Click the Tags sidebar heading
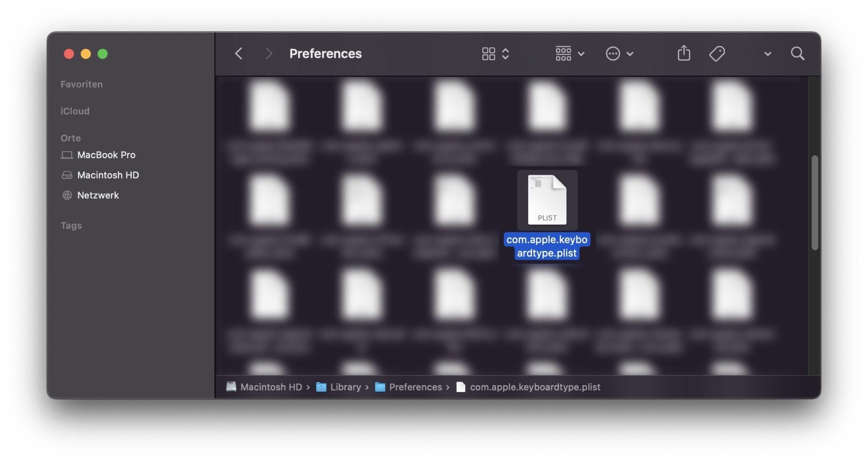The image size is (868, 461). coord(71,226)
